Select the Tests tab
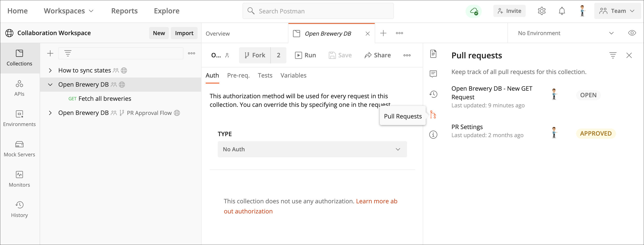This screenshot has width=644, height=245. click(265, 76)
